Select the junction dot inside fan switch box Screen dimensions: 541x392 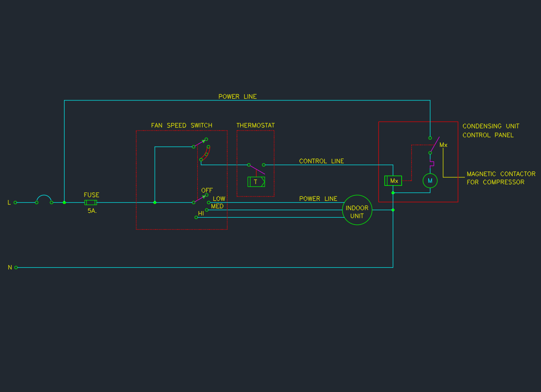pyautogui.click(x=155, y=202)
